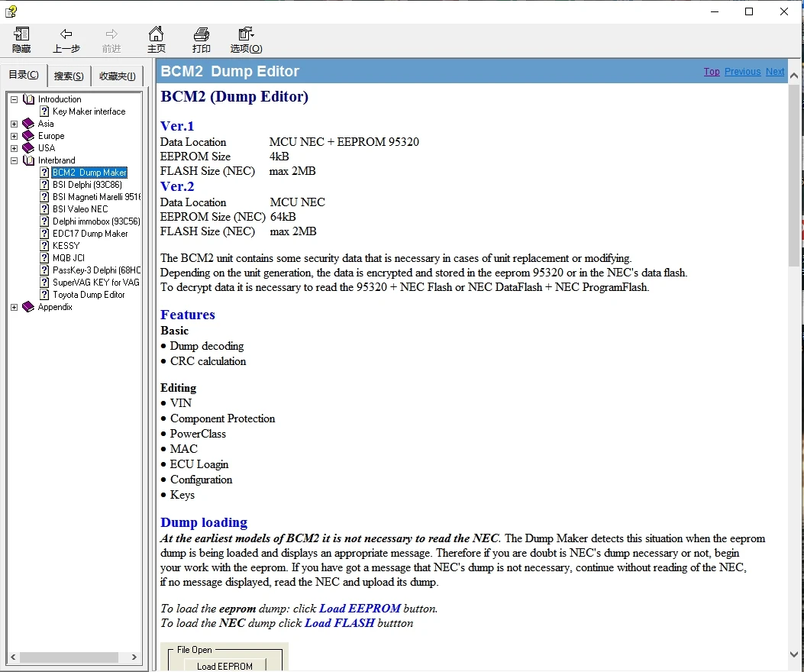Expand the Asia tree node

(x=15, y=124)
